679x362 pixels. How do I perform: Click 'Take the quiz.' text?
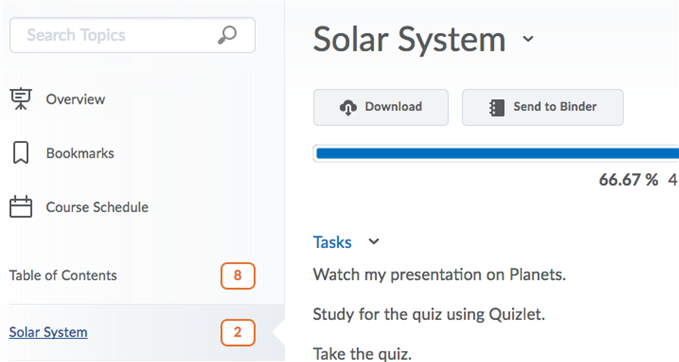tap(362, 353)
